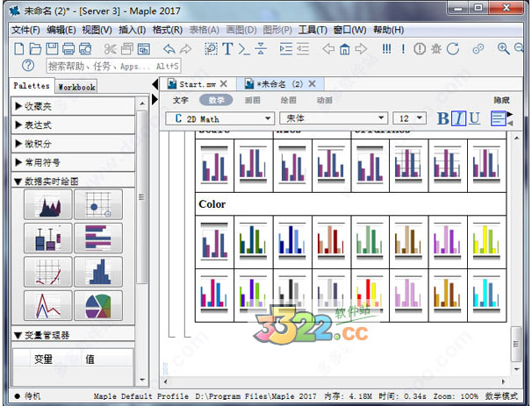Indent the section with the indent icon
The image size is (532, 406).
pyautogui.click(x=285, y=49)
